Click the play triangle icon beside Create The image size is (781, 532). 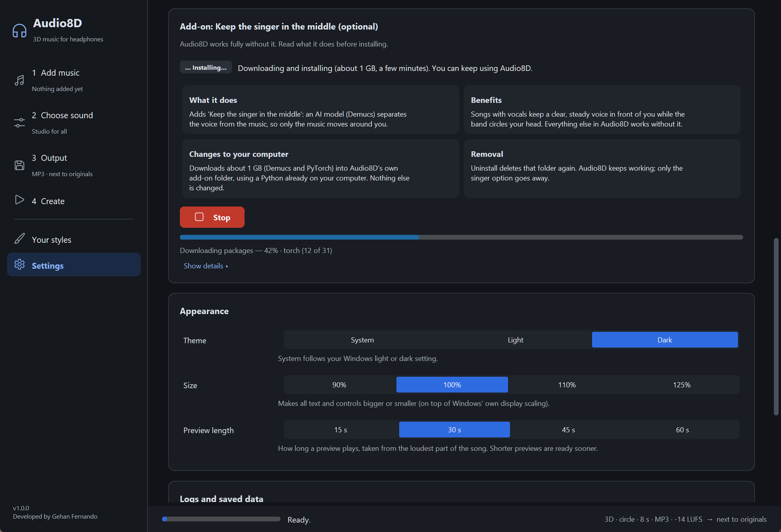pos(19,200)
